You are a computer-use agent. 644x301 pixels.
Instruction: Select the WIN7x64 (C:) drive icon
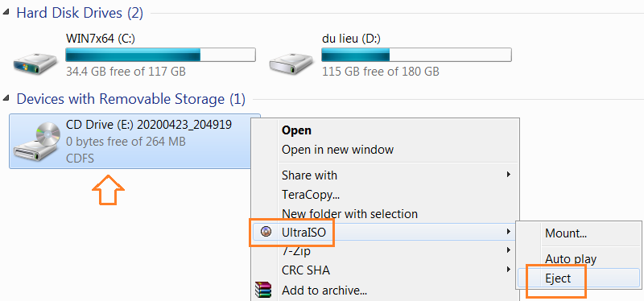coord(35,64)
